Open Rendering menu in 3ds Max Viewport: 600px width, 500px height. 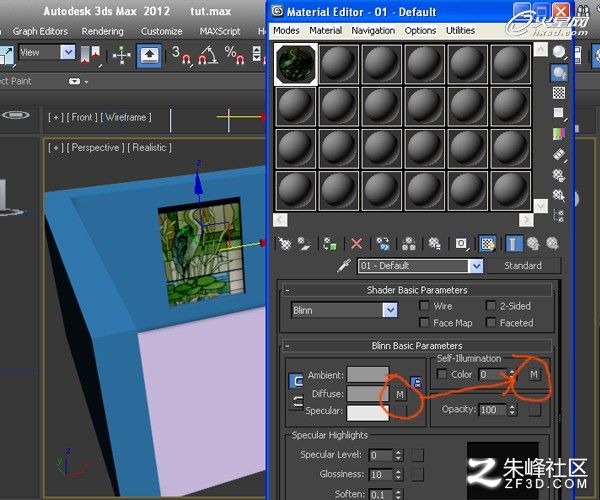point(103,31)
